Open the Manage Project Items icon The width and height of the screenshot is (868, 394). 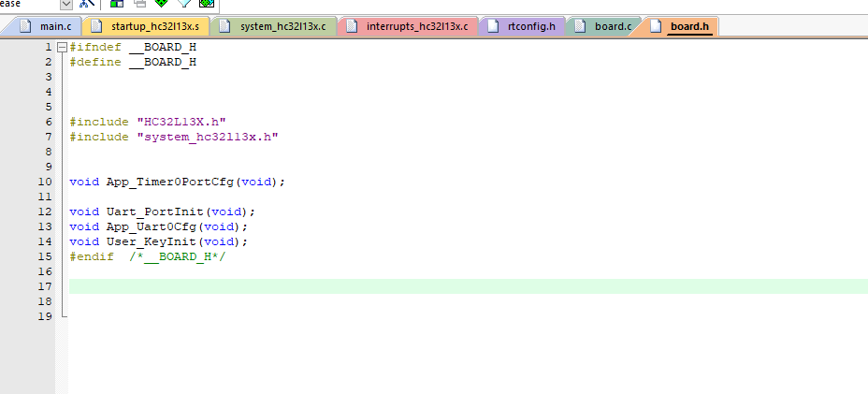117,4
